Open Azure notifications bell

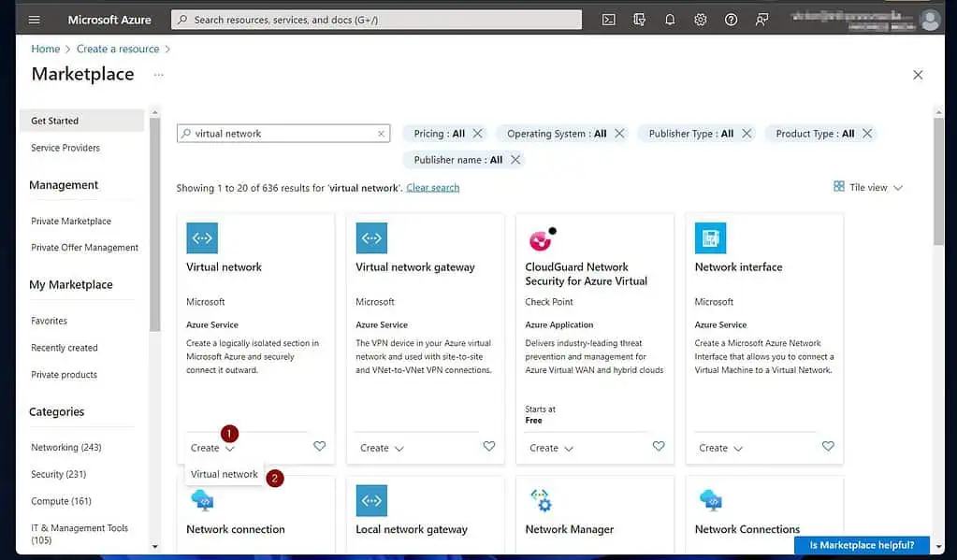point(670,19)
